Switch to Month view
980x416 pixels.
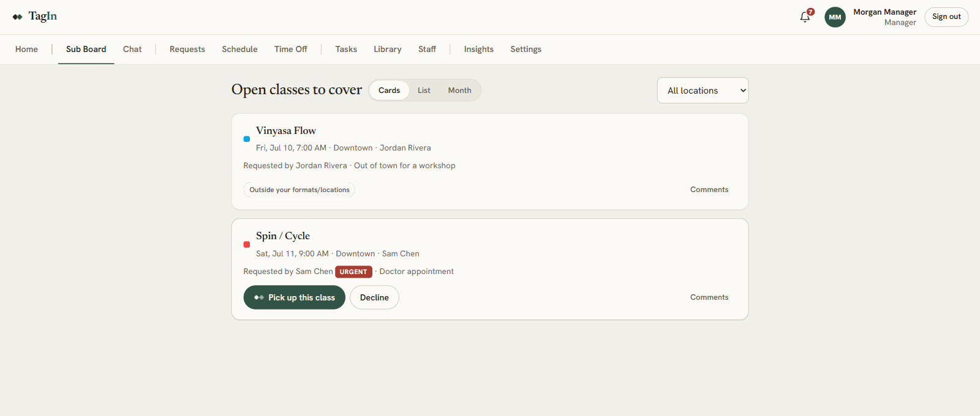[x=459, y=91]
